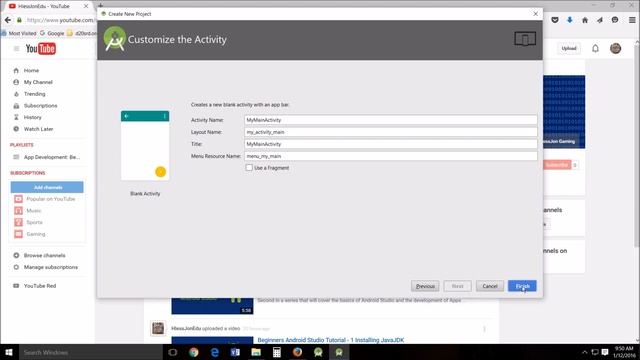Close the HiessJonEdu YouTube browser tab
Viewport: 640px width, 360px height.
coord(86,6)
